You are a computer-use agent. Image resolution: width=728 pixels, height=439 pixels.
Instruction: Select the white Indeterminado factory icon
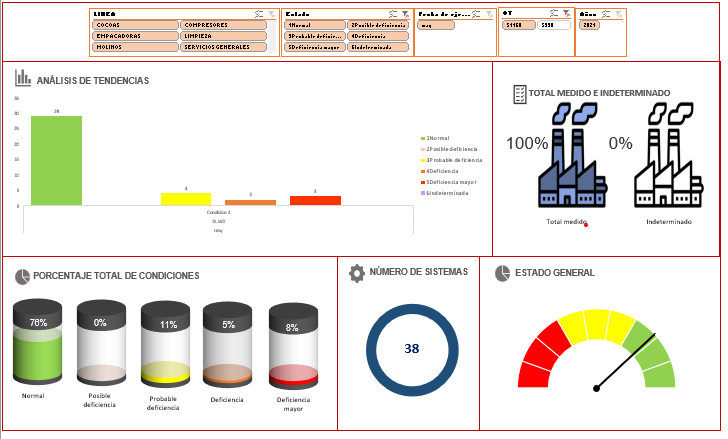669,155
